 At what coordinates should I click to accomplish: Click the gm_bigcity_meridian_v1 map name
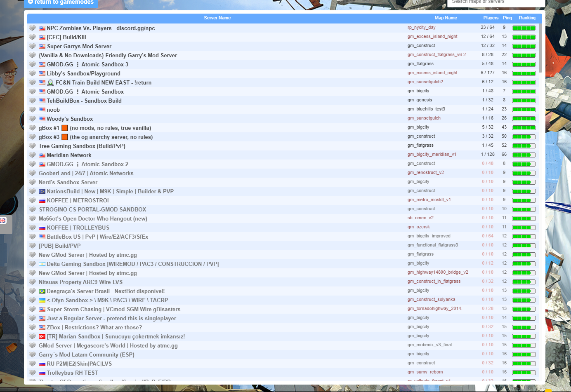click(x=432, y=155)
